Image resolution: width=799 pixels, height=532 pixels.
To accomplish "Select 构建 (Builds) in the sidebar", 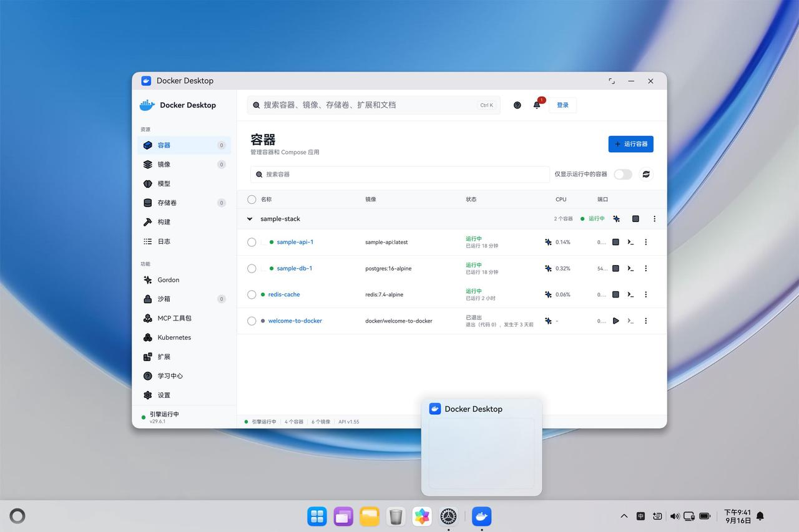I will click(184, 222).
